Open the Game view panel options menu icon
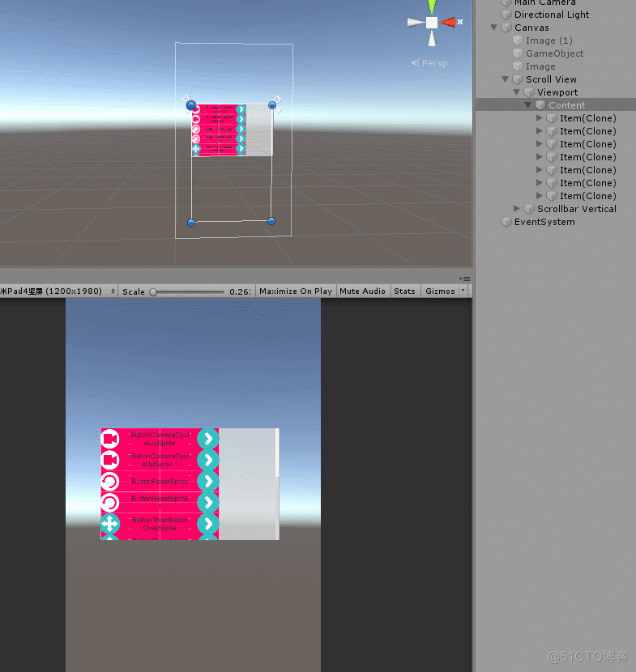 point(465,279)
